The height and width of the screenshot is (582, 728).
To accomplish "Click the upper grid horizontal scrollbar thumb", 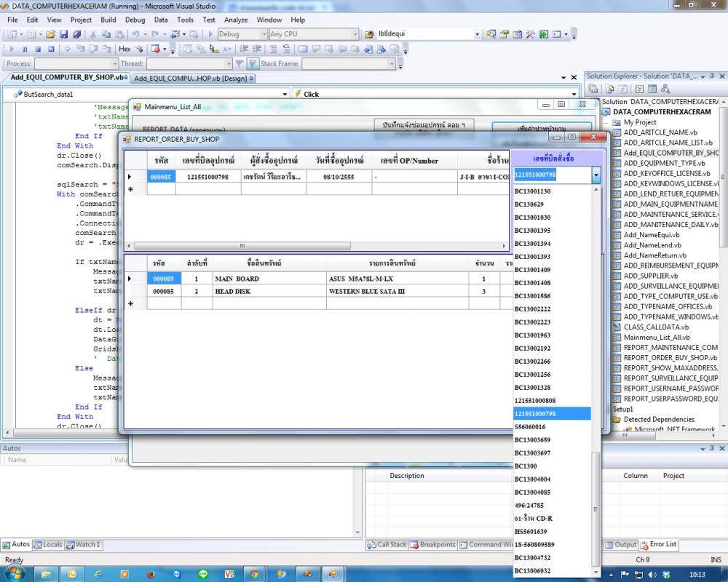I will pos(242,246).
